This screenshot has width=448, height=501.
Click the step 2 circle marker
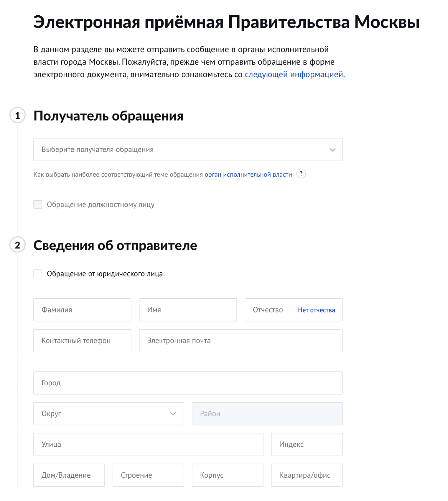point(18,245)
